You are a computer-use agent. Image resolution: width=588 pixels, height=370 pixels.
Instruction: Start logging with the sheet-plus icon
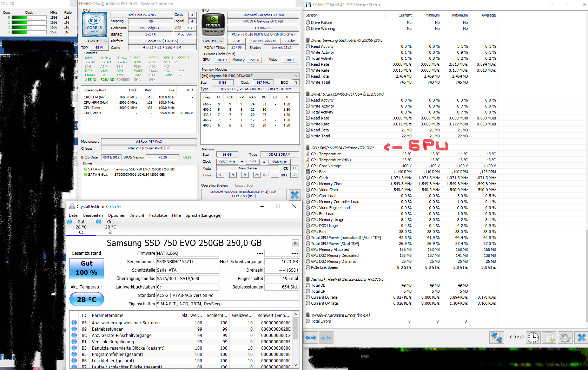[549, 337]
